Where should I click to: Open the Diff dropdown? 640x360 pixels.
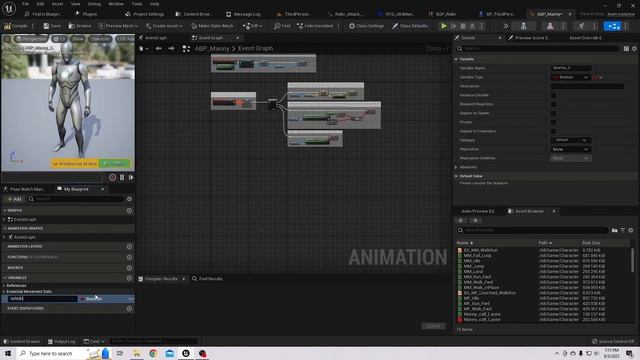tap(253, 26)
